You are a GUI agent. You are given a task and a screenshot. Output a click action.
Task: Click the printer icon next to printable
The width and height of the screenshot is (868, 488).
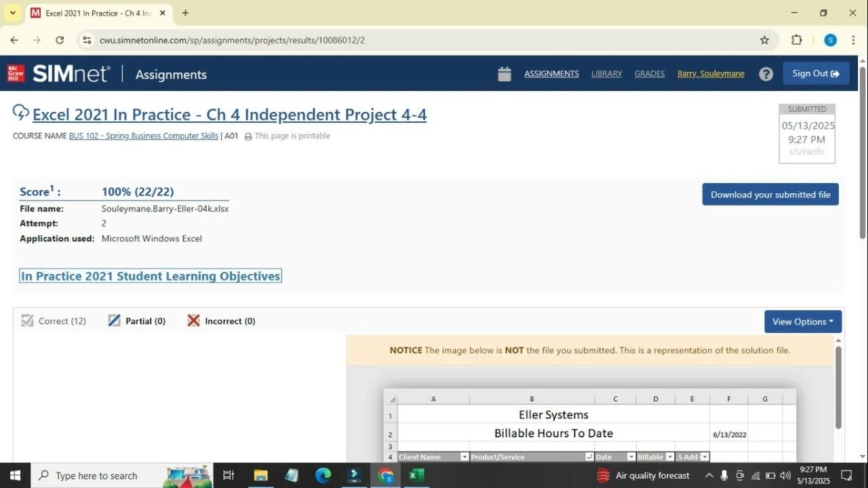click(x=248, y=136)
